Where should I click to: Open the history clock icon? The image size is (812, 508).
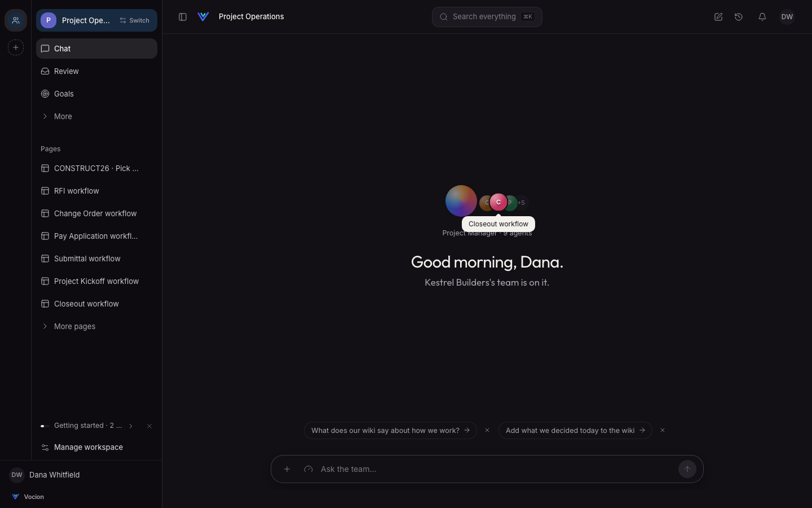coord(739,17)
